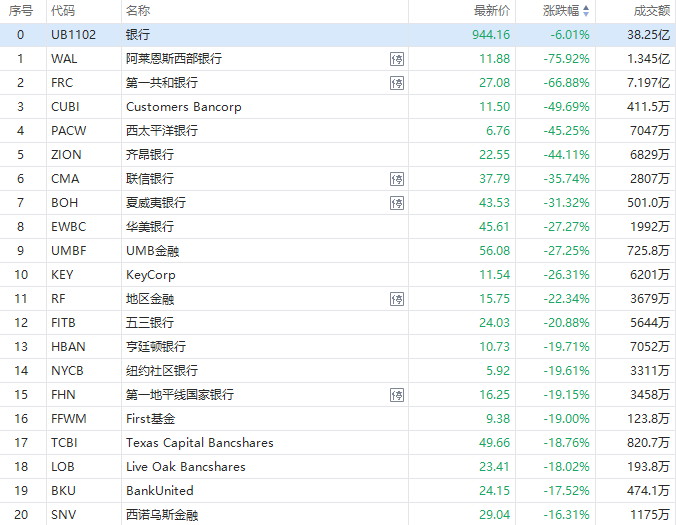Click the sort arrows next to 涨跌幅
Screen dimensions: 676x525
[x=586, y=11]
